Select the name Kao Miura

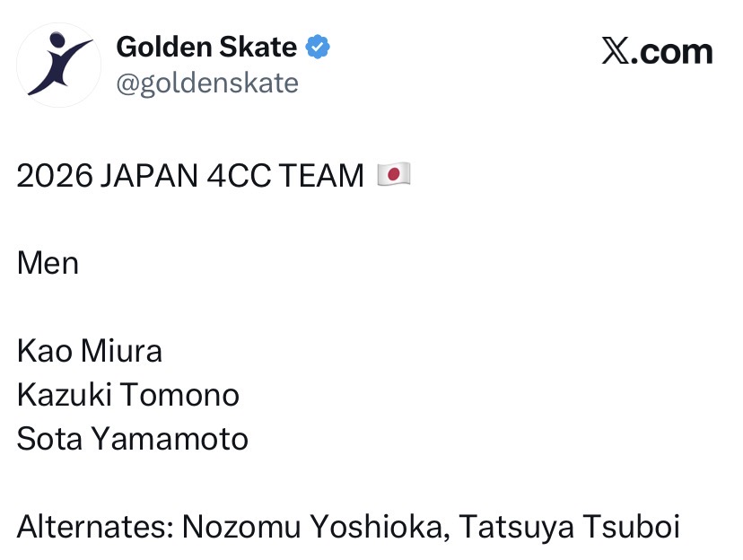pyautogui.click(x=90, y=352)
